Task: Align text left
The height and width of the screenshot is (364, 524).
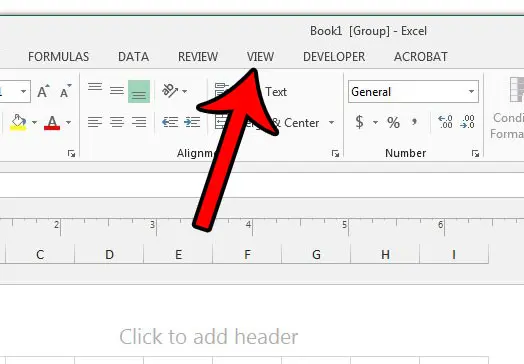Action: [x=95, y=122]
